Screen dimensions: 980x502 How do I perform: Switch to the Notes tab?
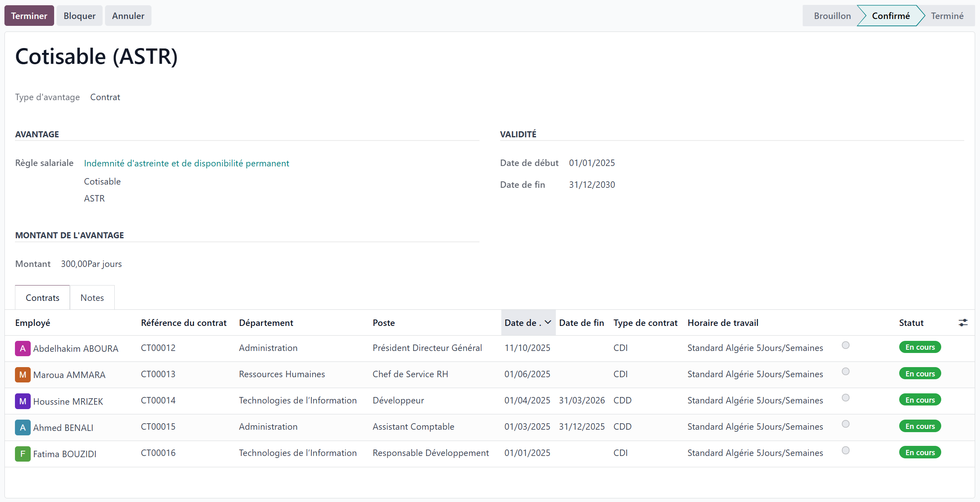92,298
